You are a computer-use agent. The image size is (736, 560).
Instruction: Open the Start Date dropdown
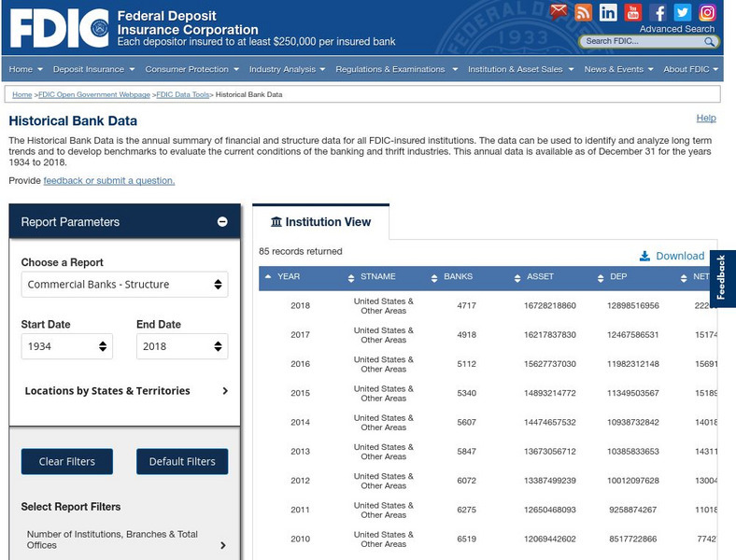pos(66,346)
